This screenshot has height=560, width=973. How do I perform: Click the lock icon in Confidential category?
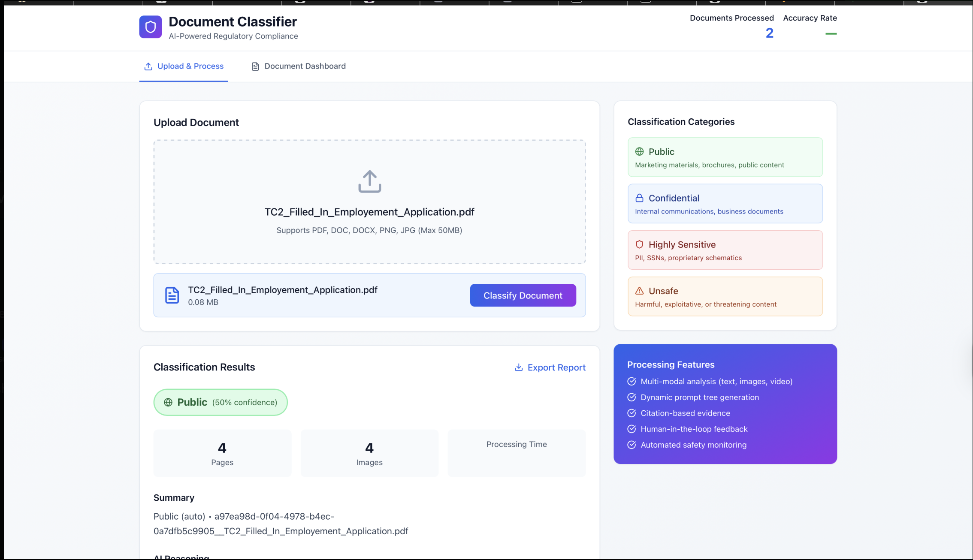pyautogui.click(x=639, y=198)
